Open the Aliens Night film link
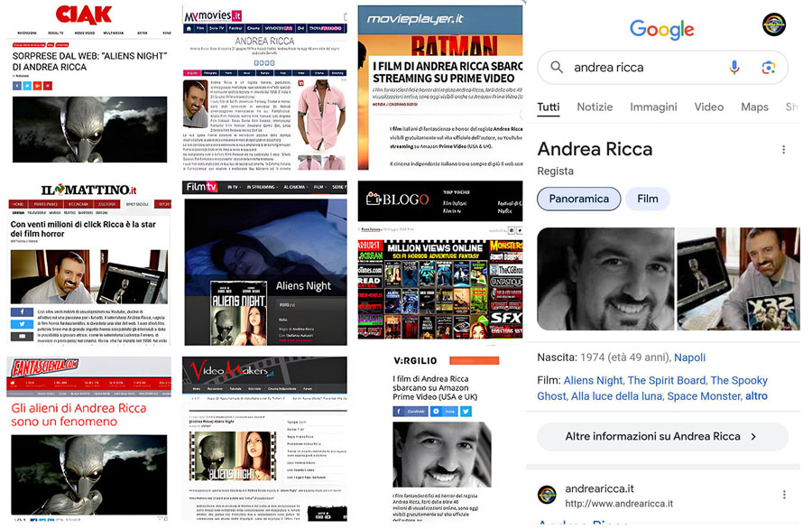Viewport: 812px width, 529px height. (593, 380)
